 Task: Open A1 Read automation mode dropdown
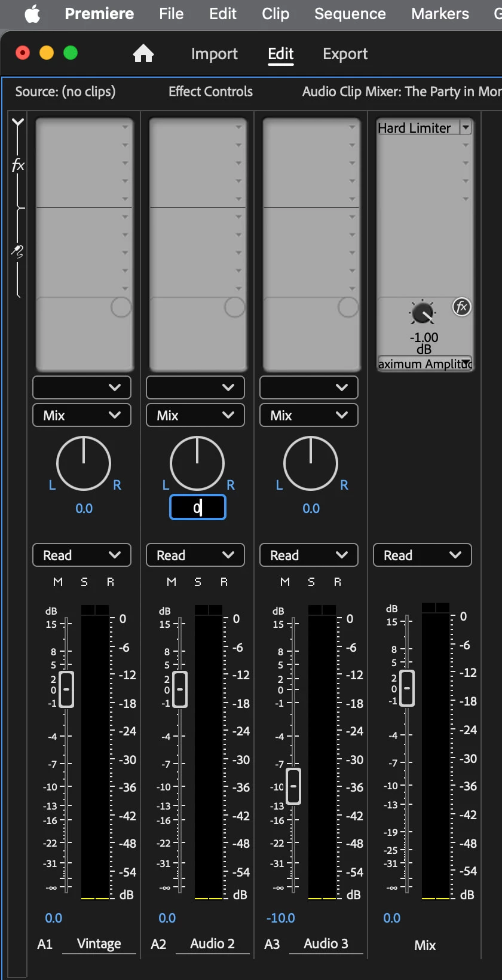(82, 555)
